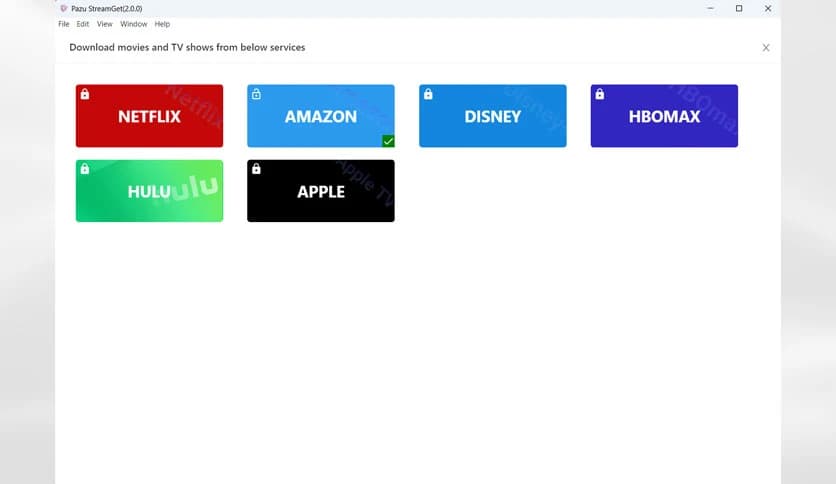Image resolution: width=836 pixels, height=484 pixels.
Task: Open the Window menu
Action: [133, 24]
